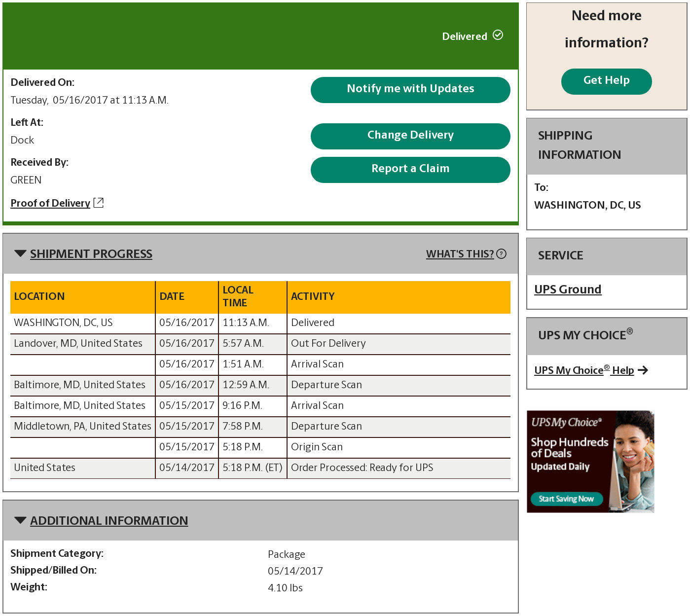Click the 'GREEN' received by value

[x=26, y=180]
